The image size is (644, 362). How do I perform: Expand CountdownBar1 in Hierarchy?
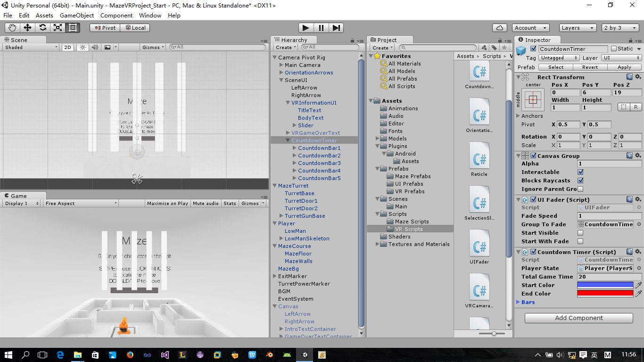(x=295, y=148)
